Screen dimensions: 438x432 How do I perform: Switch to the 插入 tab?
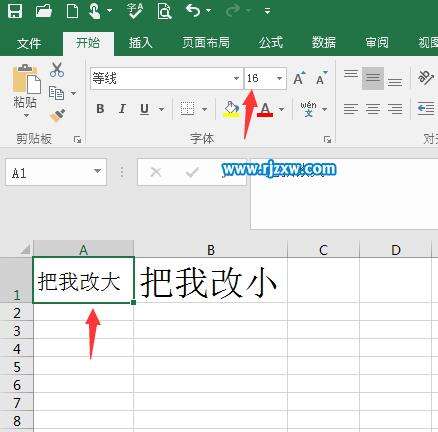140,43
